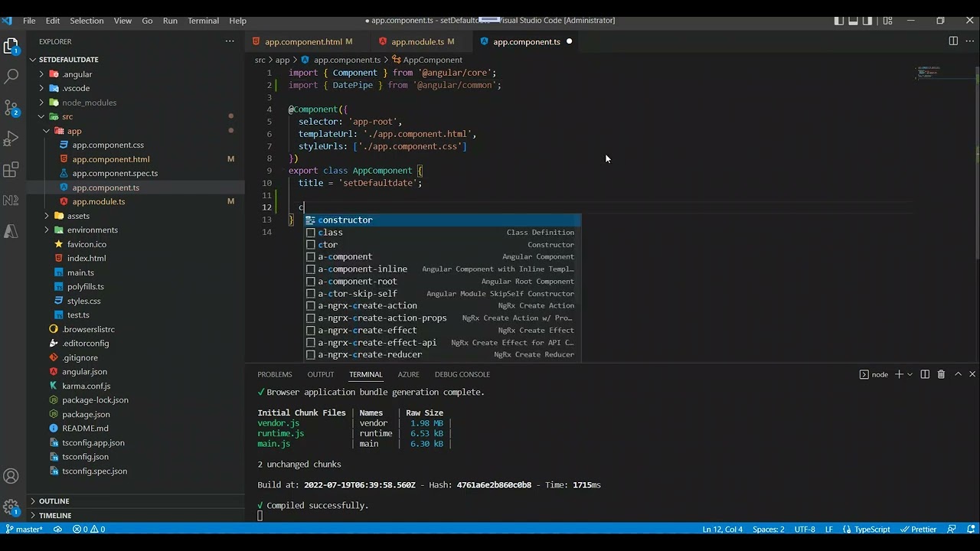
Task: Click AppComponent in breadcrumb
Action: click(433, 60)
